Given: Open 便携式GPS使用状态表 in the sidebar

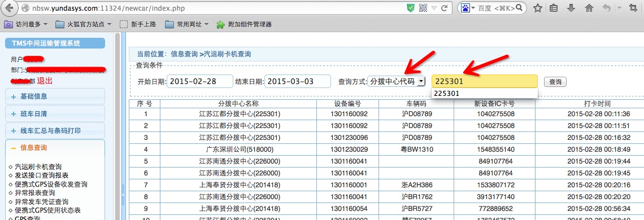Looking at the screenshot, I should [47, 210].
